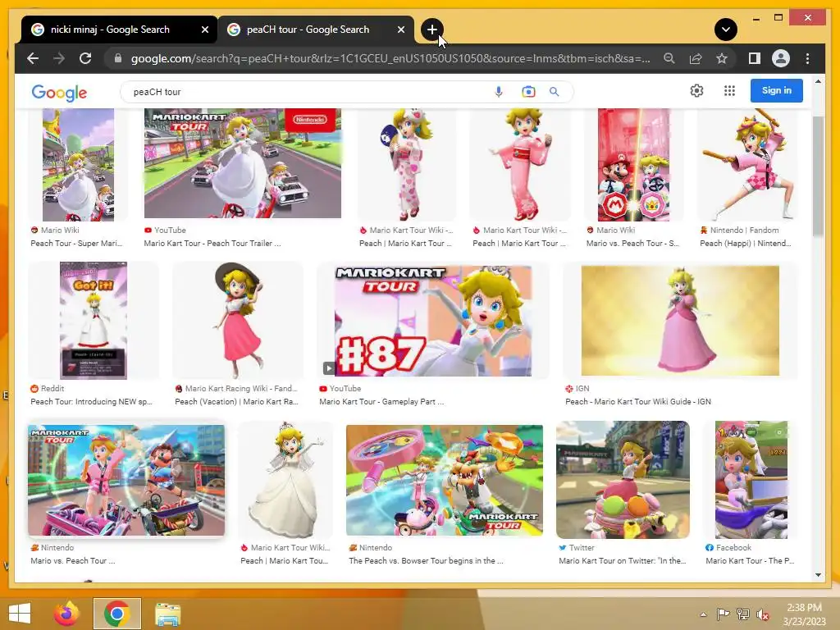Open IGN Peach gold background image
Viewport: 840px width, 630px height.
pyautogui.click(x=680, y=321)
